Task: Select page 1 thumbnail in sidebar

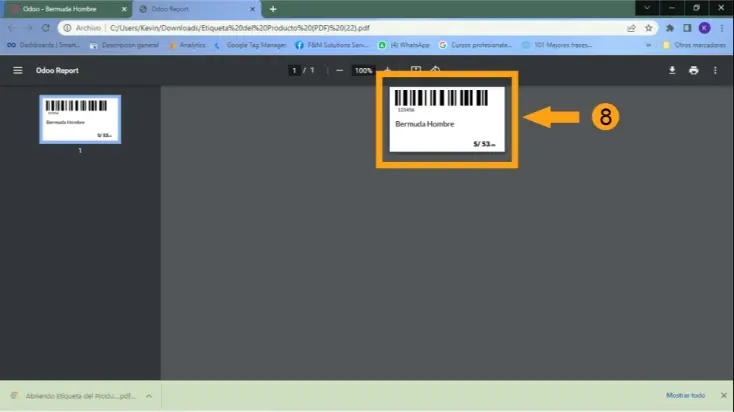Action: (80, 119)
